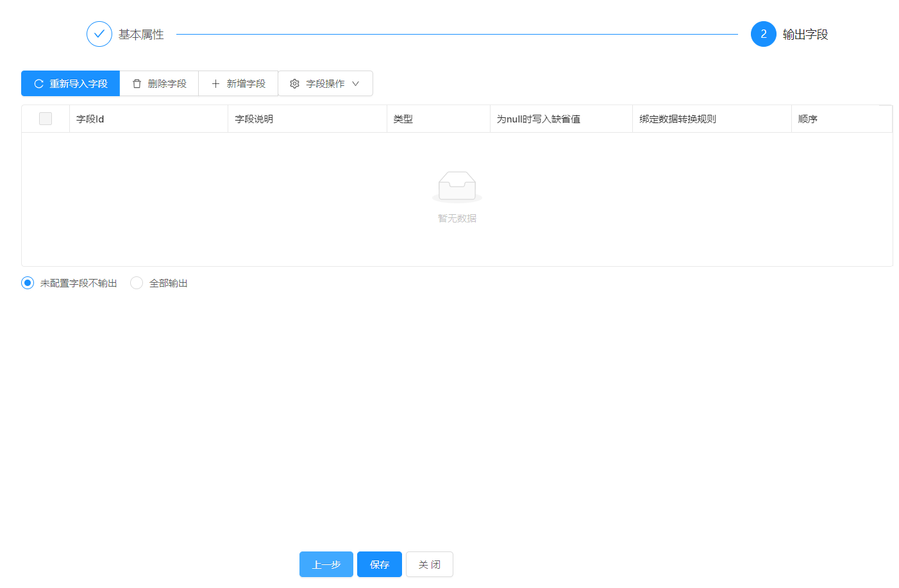Click the gear icon in 字段操作
Image resolution: width=899 pixels, height=588 pixels.
pos(294,84)
